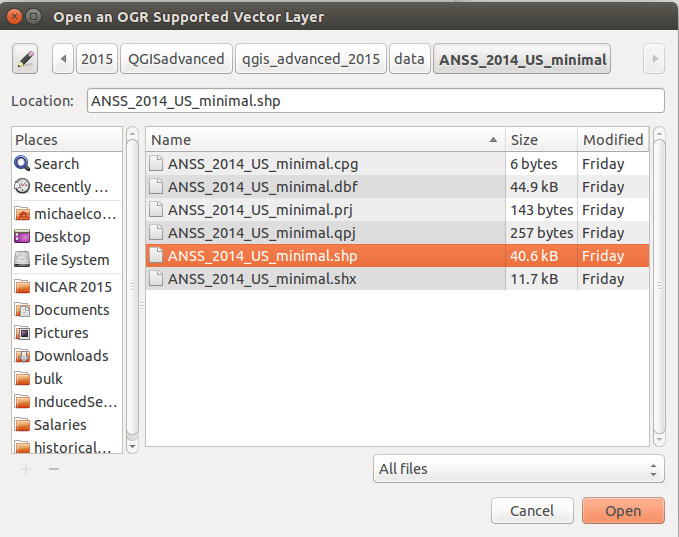Sort files by the Name column

click(325, 139)
